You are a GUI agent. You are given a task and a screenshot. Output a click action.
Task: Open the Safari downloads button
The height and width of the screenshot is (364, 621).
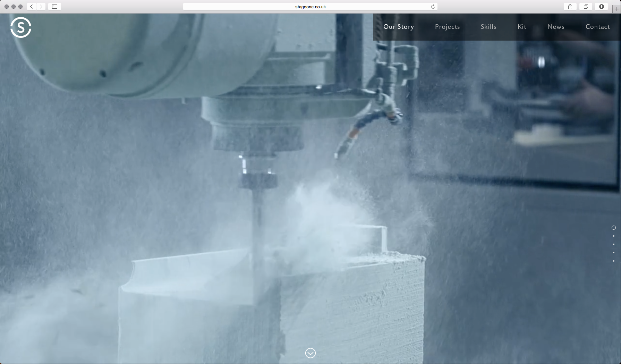coord(602,7)
